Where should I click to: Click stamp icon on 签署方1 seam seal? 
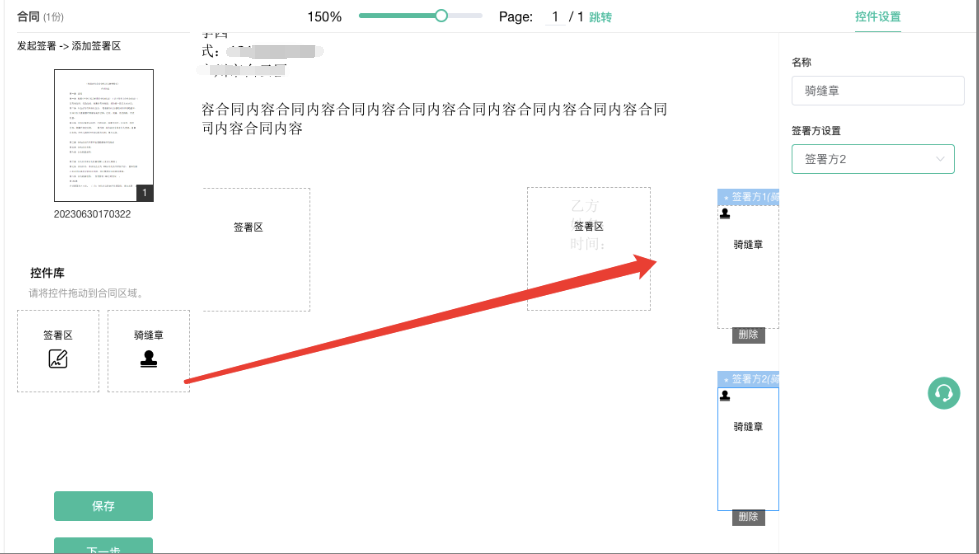coord(725,213)
